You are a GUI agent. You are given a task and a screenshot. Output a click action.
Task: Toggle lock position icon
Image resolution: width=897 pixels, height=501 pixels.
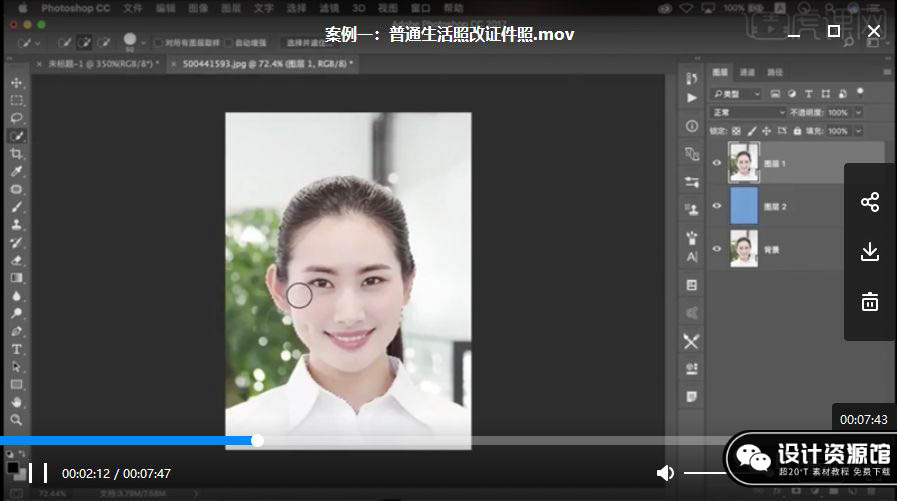pos(767,131)
